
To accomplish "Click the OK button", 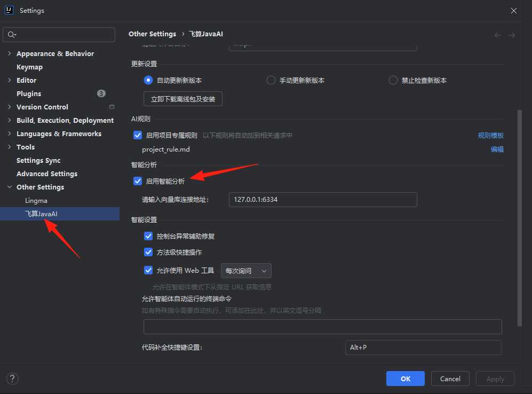I will tap(406, 379).
